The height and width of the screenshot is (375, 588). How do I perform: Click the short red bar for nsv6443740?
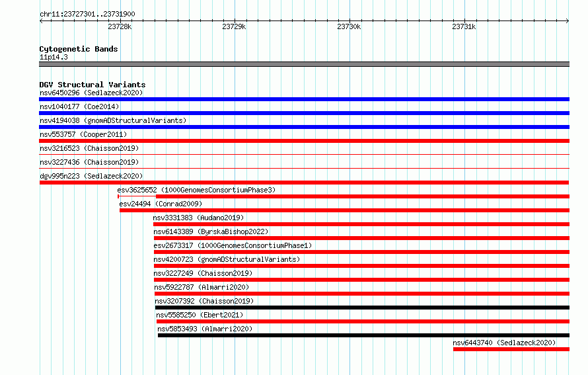(511, 349)
